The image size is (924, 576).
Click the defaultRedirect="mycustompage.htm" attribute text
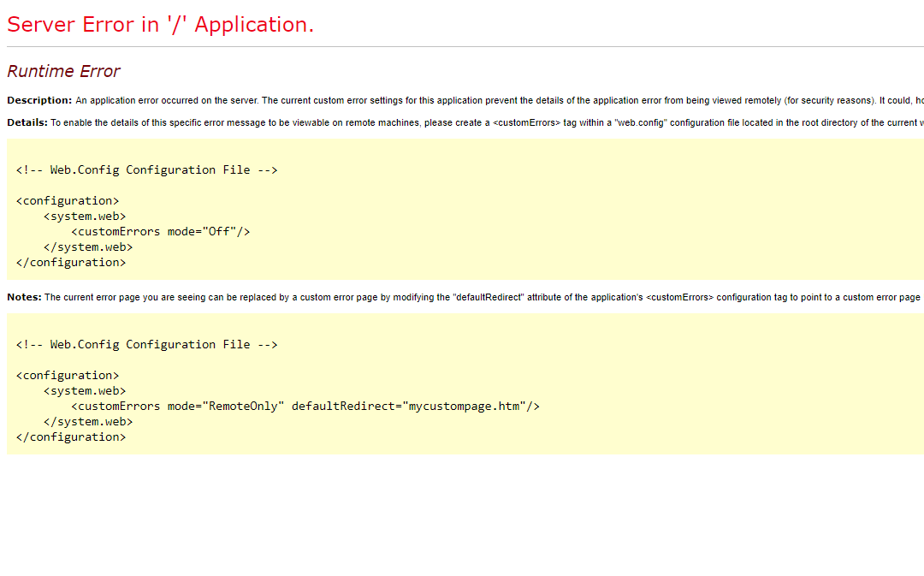point(415,406)
